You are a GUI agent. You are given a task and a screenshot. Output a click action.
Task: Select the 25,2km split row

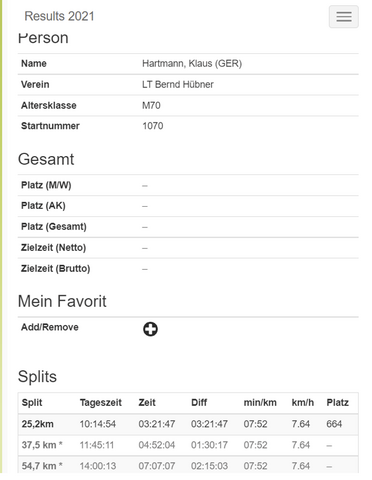(x=188, y=424)
